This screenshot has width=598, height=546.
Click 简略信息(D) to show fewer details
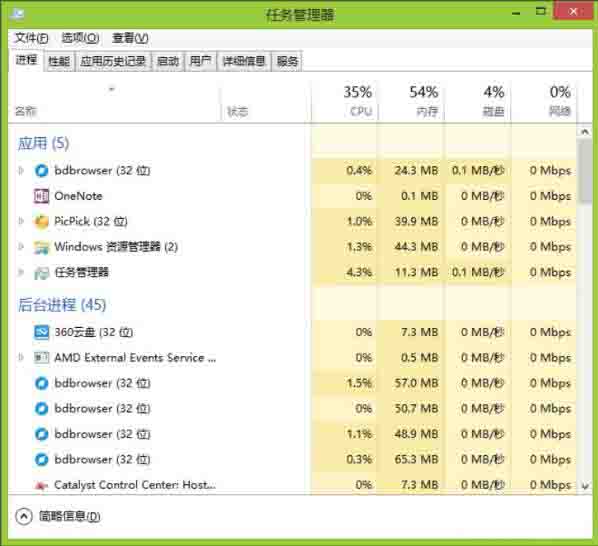point(70,517)
